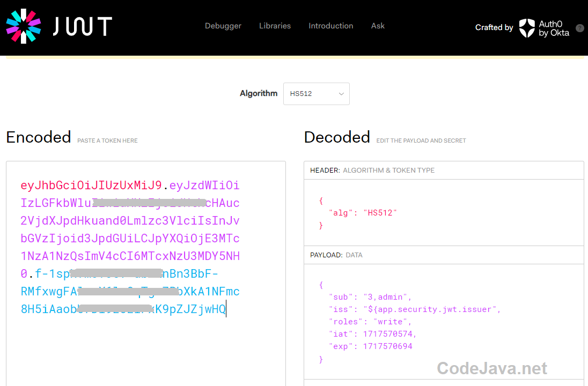Image resolution: width=588 pixels, height=386 pixels.
Task: Click the PAYLOAD: DATA section label
Action: pos(336,255)
